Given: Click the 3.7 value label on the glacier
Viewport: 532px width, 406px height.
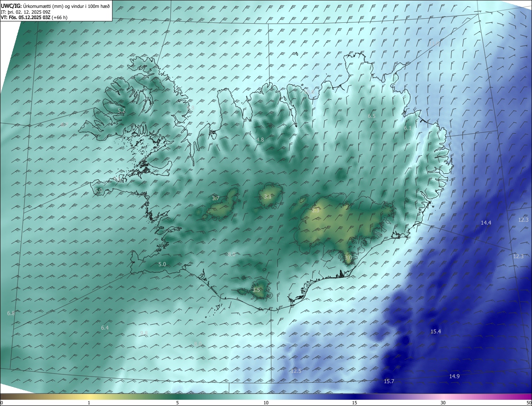Looking at the screenshot, I should pos(216,198).
